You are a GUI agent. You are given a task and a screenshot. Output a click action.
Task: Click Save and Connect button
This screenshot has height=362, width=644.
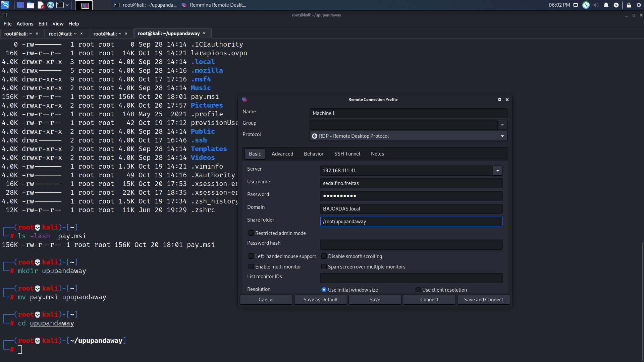[x=483, y=299]
